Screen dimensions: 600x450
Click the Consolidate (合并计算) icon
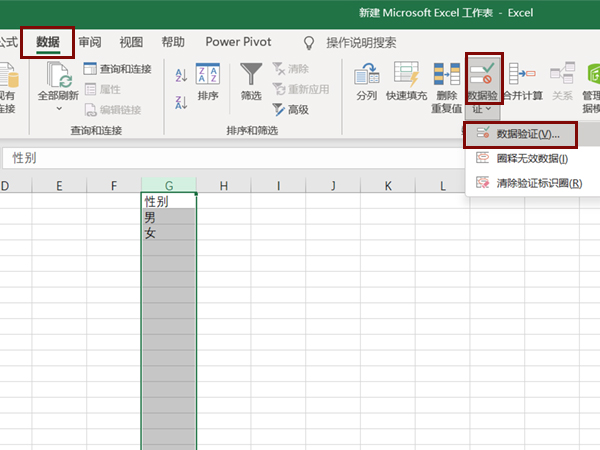point(521,80)
